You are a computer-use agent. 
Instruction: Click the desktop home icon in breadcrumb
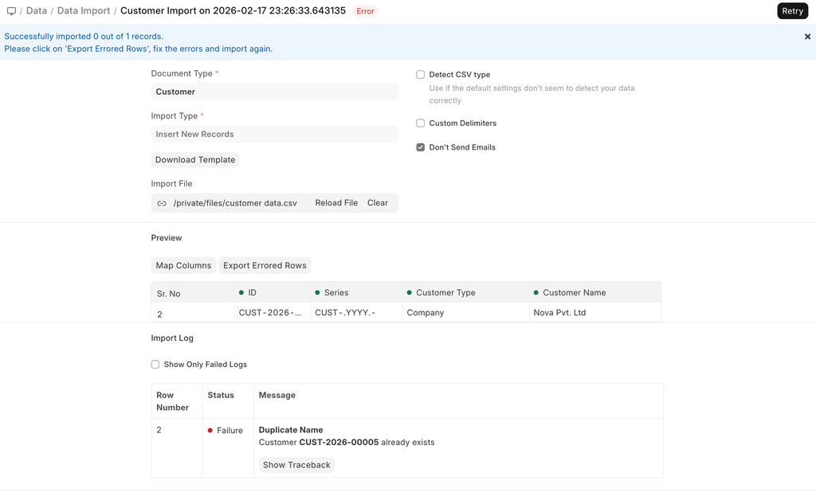pyautogui.click(x=11, y=11)
